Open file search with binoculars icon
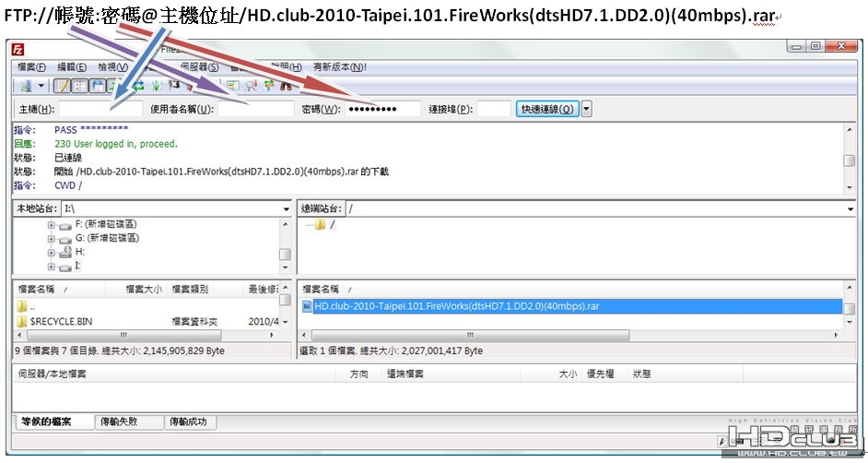Screen dimensions: 868x463 click(x=286, y=86)
